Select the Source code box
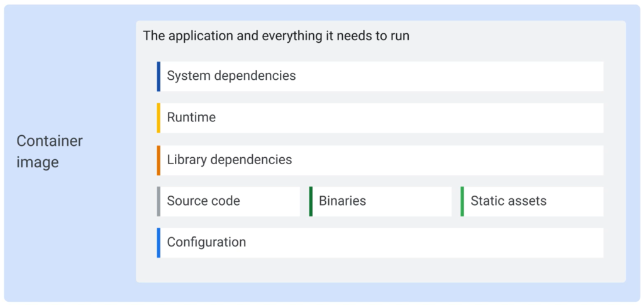 tap(228, 201)
